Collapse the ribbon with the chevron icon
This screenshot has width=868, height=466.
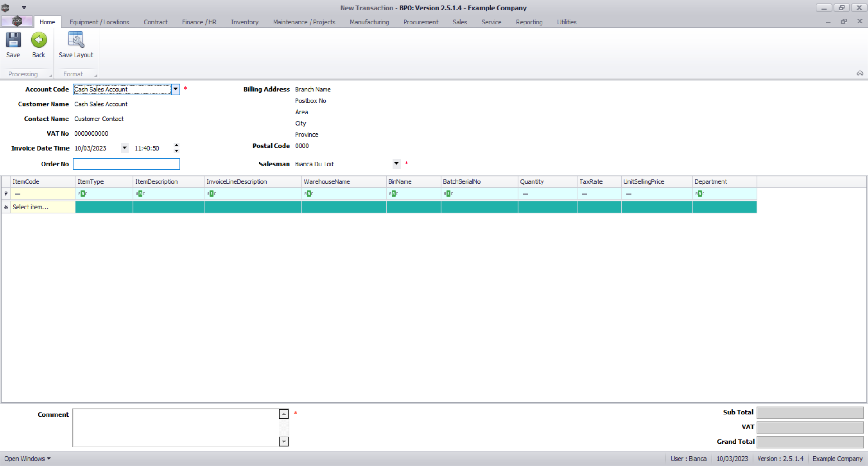coord(860,73)
